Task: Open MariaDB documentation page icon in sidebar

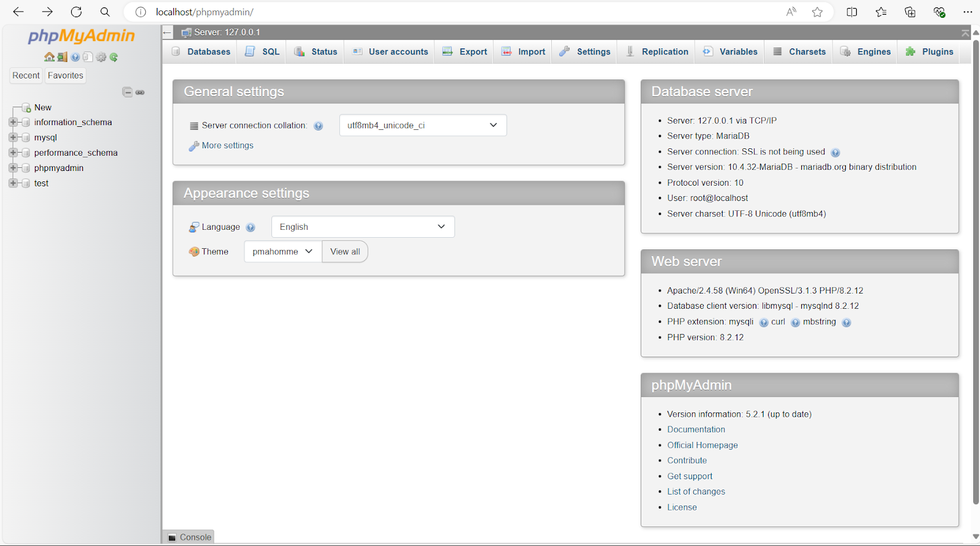Action: 88,57
